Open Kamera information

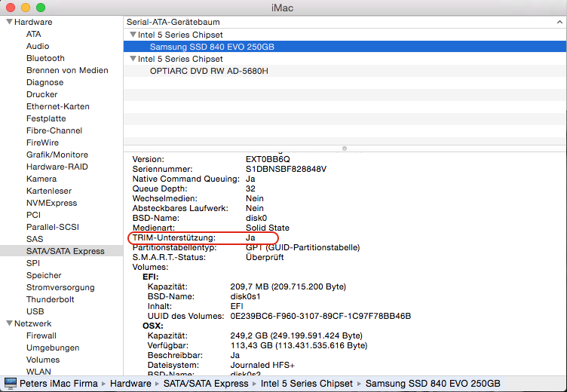[41, 179]
